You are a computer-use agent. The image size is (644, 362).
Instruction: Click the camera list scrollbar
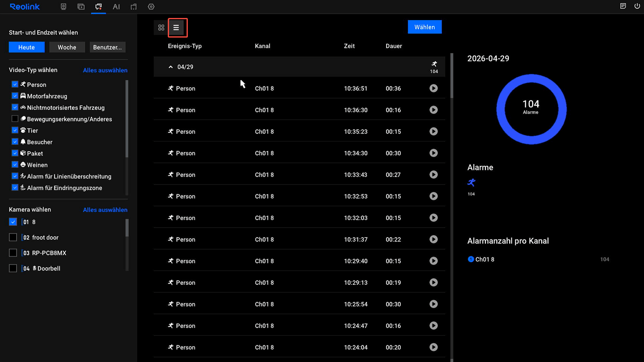127,228
